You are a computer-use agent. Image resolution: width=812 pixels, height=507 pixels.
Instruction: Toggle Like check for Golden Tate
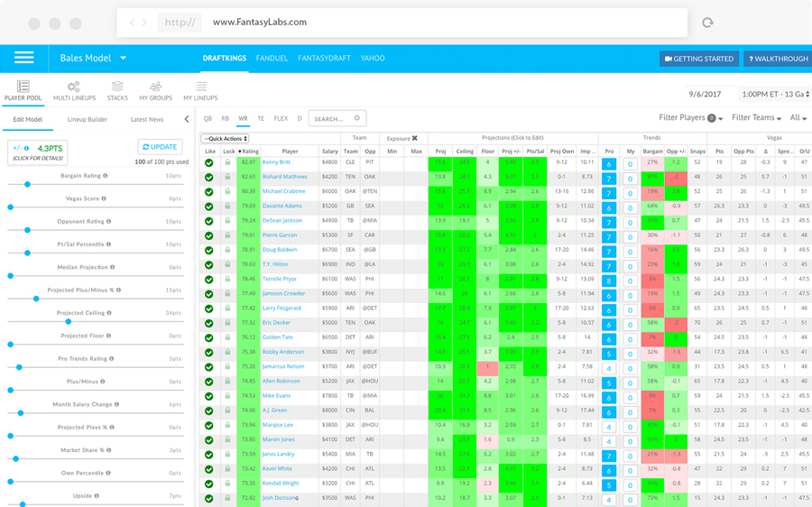208,337
